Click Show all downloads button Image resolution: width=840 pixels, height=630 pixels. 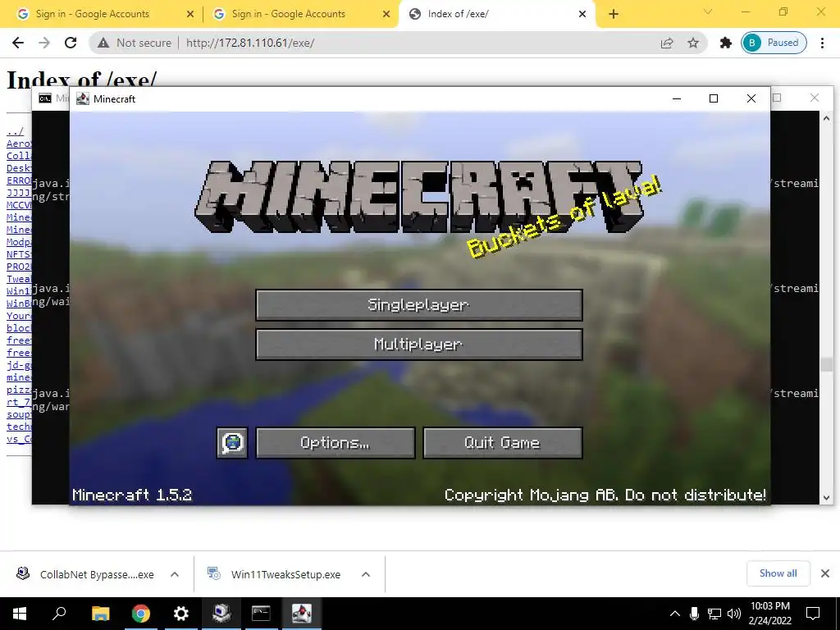778,573
